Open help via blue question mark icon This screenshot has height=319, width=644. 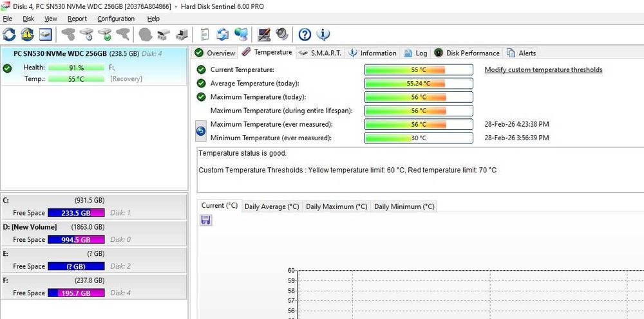point(305,35)
